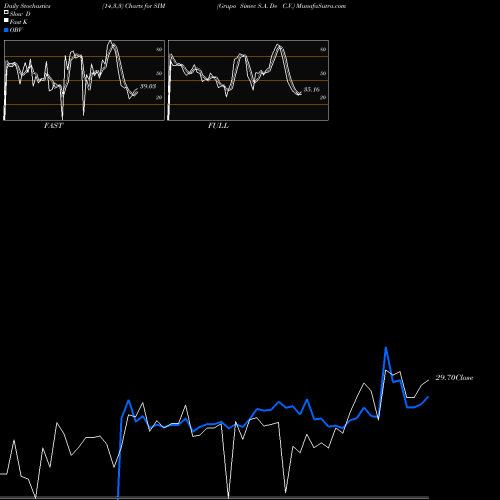This screenshot has height=500, width=500.
Task: Click the 'FAST' chart caption
Action: click(53, 126)
